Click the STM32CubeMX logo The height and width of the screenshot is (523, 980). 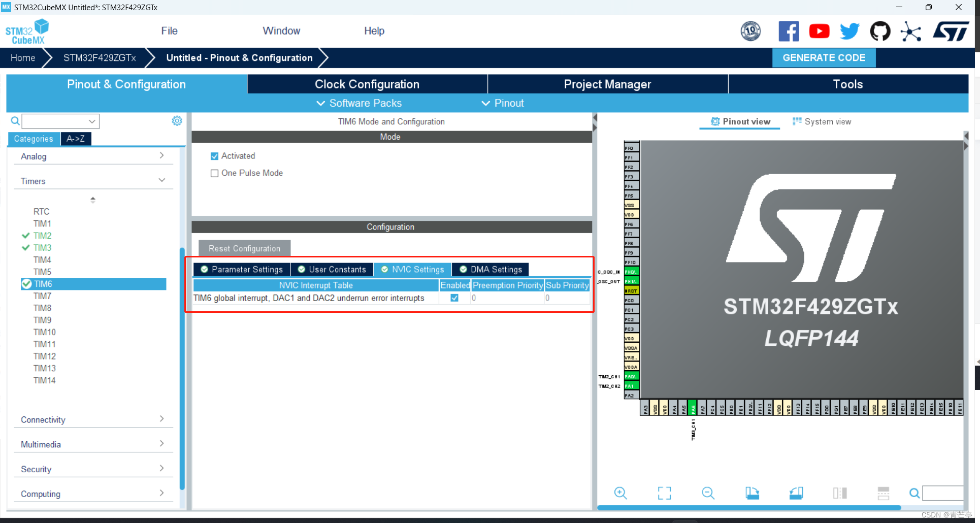tap(27, 31)
